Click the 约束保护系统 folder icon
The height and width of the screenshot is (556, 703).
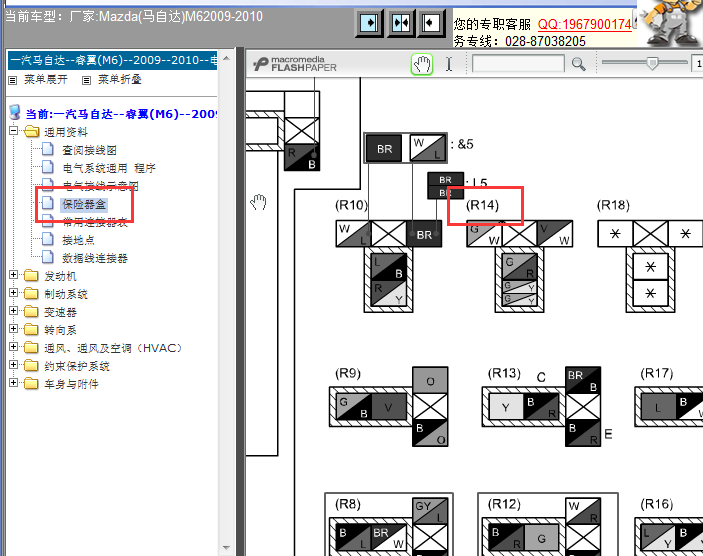[31, 365]
